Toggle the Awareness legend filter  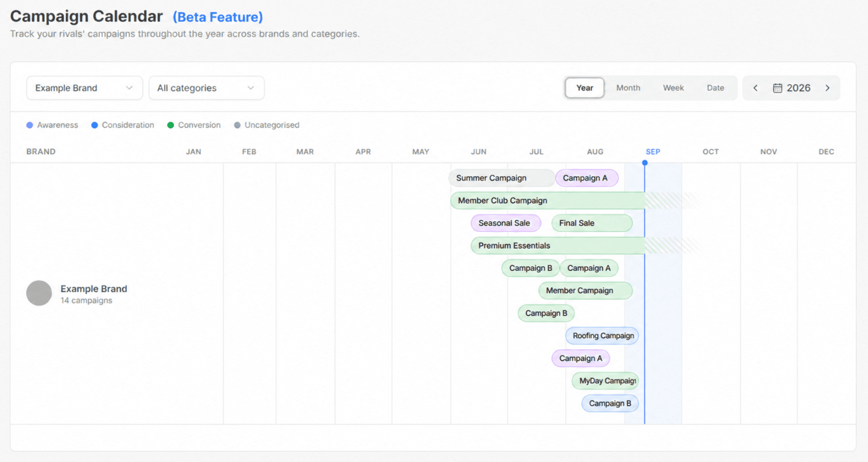[x=52, y=125]
